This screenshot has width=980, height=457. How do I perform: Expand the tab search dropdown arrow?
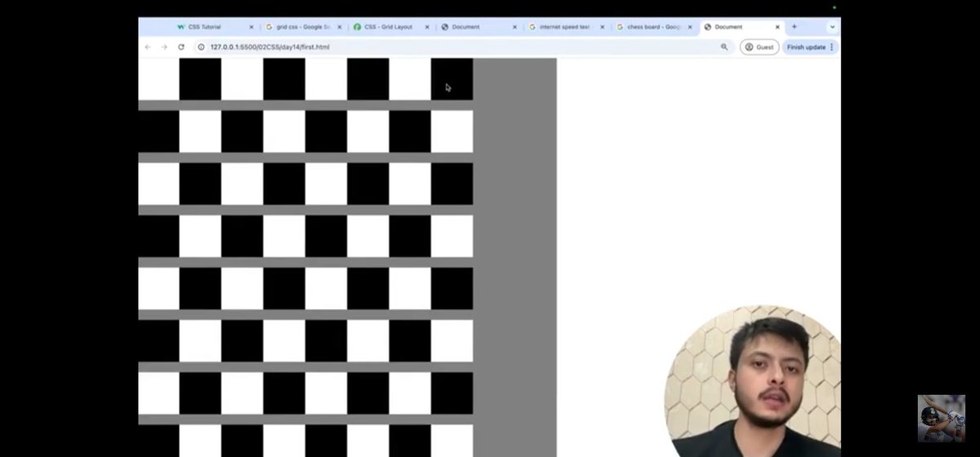click(832, 27)
